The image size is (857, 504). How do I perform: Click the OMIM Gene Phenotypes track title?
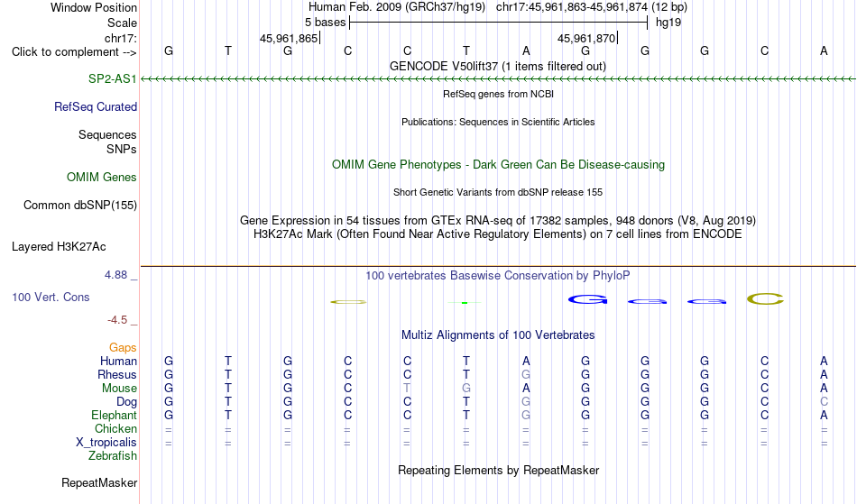point(499,165)
